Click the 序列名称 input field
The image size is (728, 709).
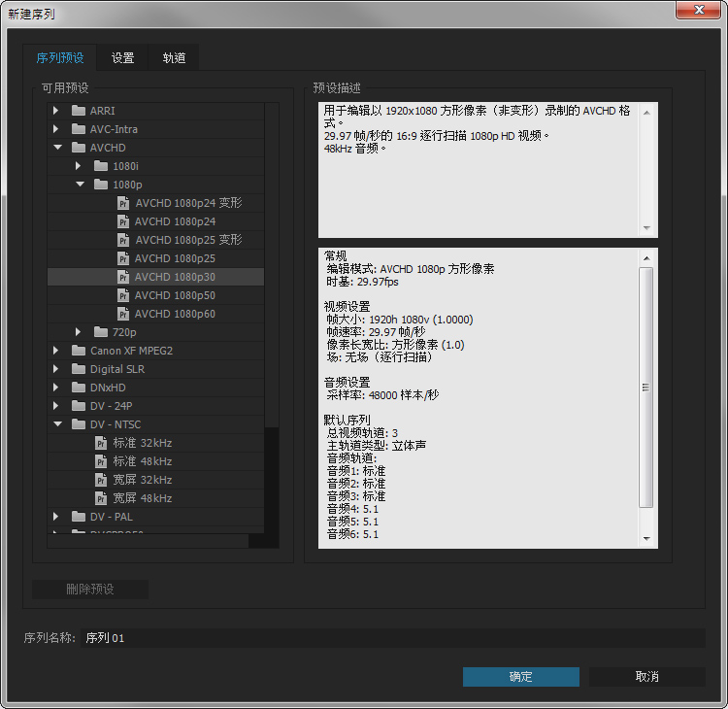(x=393, y=638)
